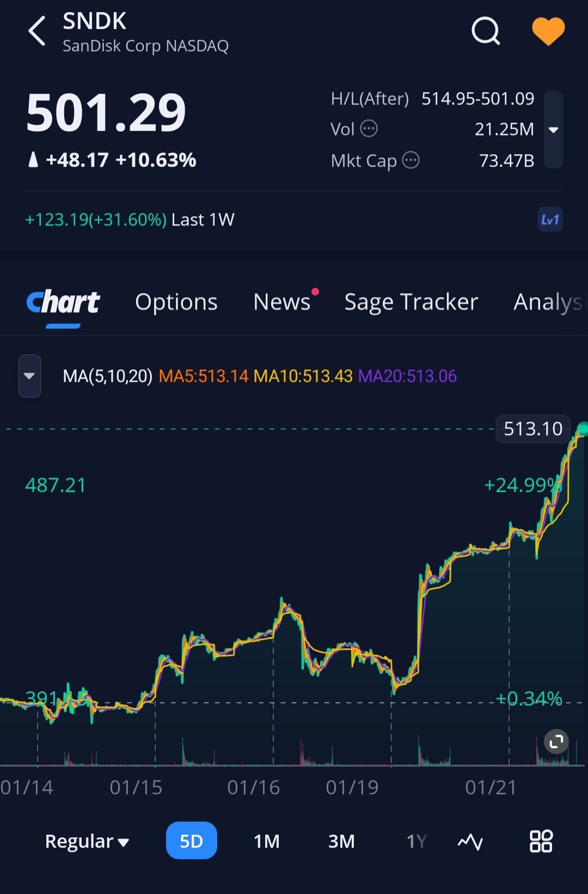This screenshot has height=894, width=588.
Task: Tap the +24.99% axis label
Action: pyautogui.click(x=523, y=485)
